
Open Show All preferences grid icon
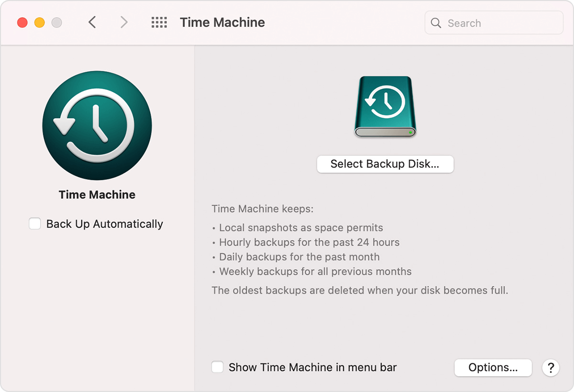(158, 22)
